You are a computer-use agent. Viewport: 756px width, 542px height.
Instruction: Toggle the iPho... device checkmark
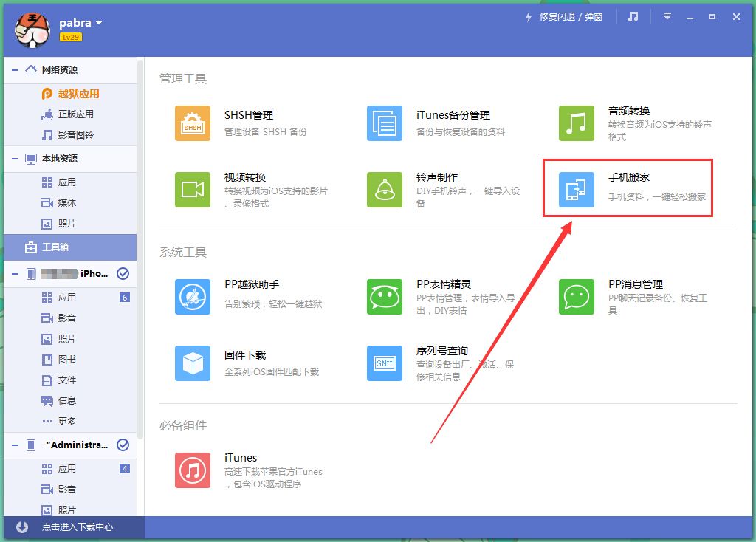(123, 274)
